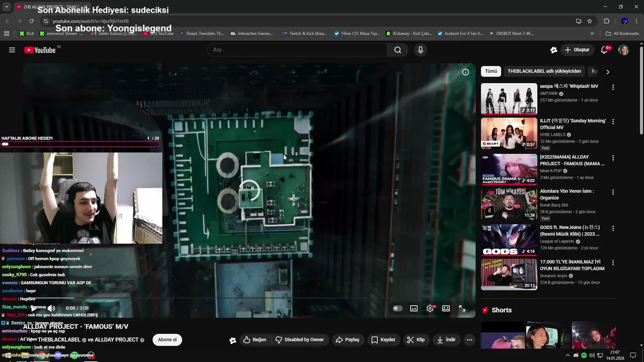Image resolution: width=644 pixels, height=362 pixels.
Task: Open OBSBOT Meet 2 4K bookmark
Action: (511, 34)
